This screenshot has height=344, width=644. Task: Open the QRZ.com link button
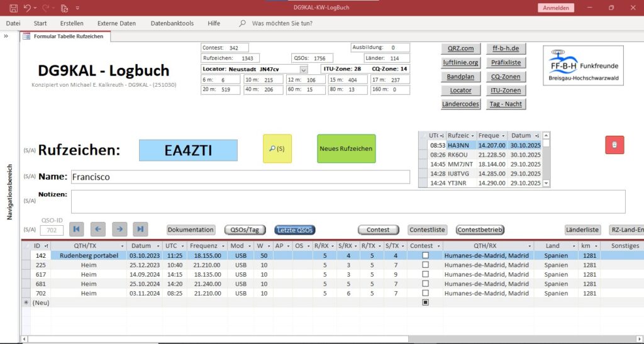(460, 48)
